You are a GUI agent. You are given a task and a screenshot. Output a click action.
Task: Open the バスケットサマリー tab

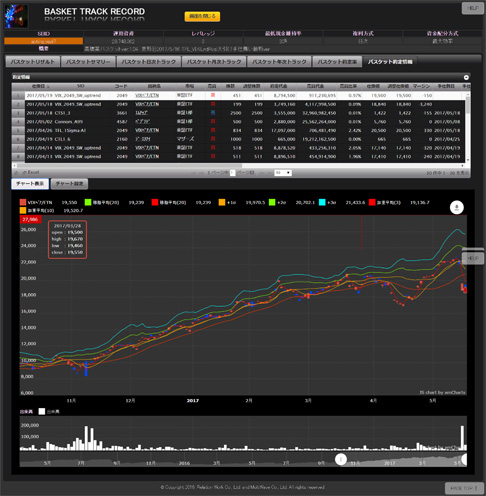[x=88, y=62]
